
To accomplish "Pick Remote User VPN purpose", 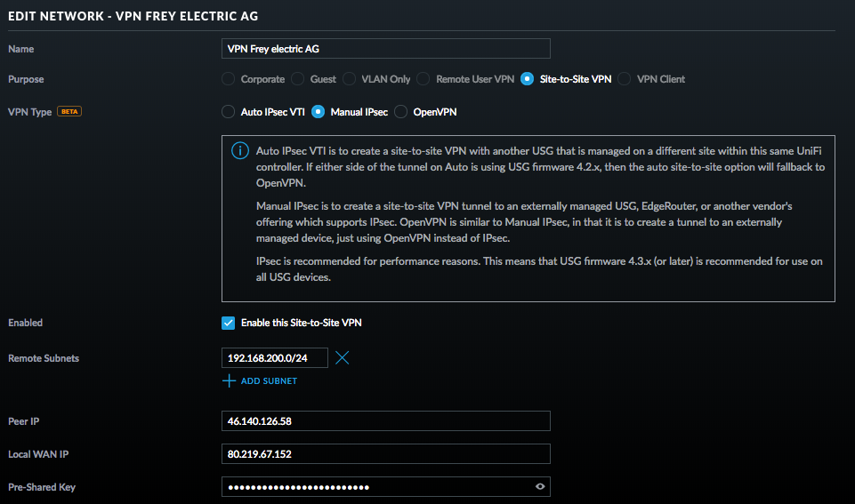I will [x=423, y=79].
